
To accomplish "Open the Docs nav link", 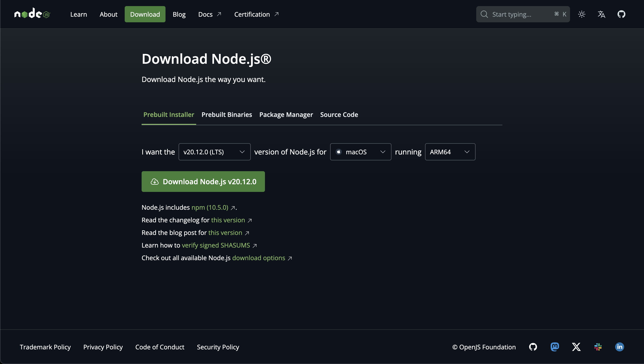I will (210, 14).
